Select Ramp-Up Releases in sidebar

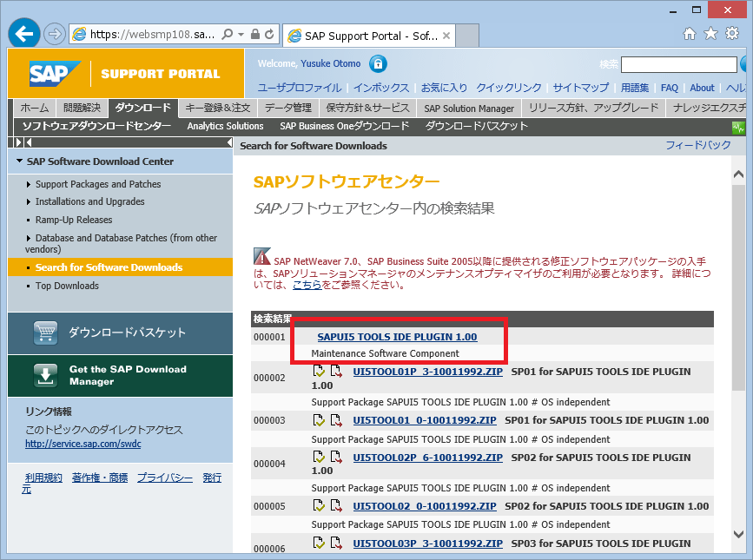tap(74, 220)
